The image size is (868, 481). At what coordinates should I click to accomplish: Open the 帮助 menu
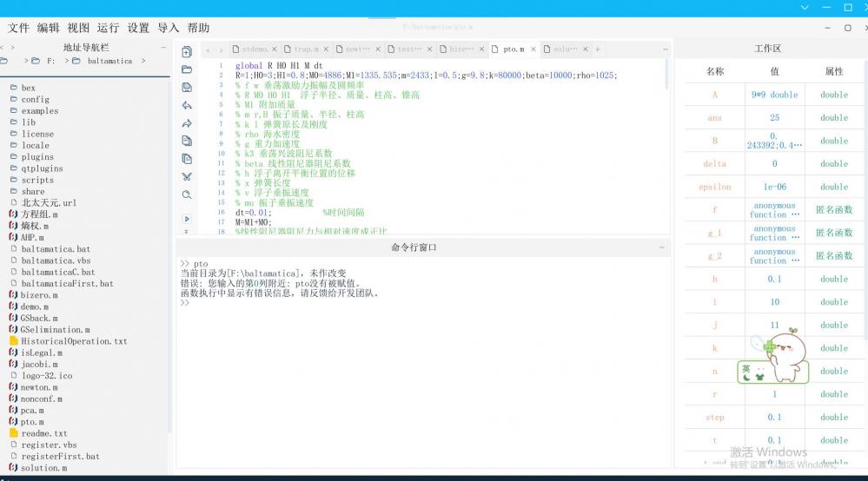click(198, 28)
